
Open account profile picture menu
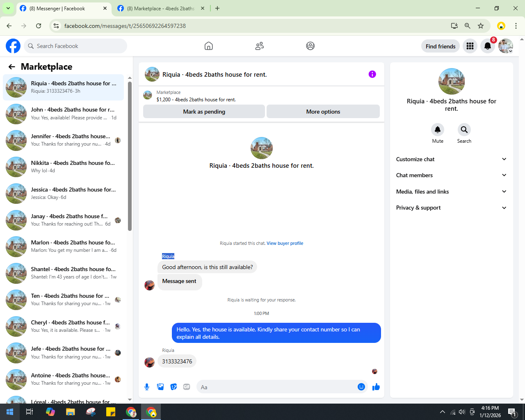tap(506, 46)
